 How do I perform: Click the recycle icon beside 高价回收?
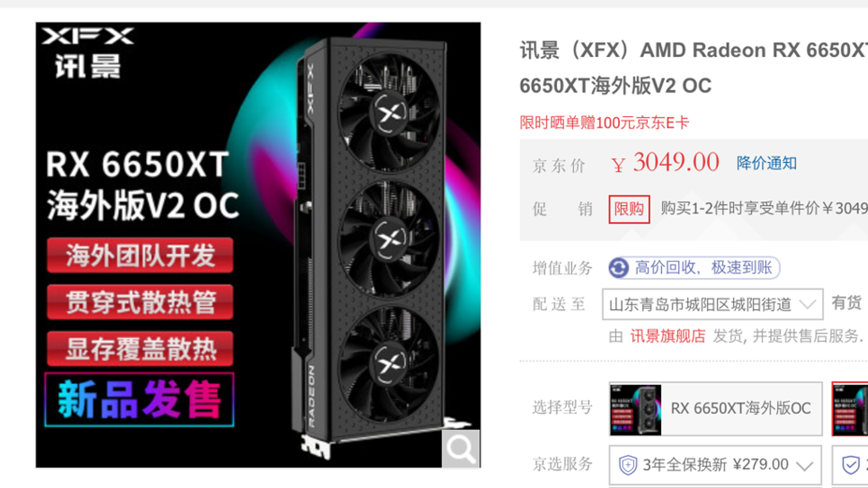click(x=619, y=268)
